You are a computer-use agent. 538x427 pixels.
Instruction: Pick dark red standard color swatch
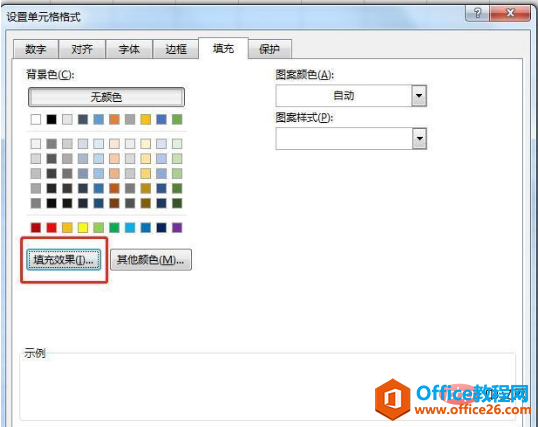coord(36,228)
